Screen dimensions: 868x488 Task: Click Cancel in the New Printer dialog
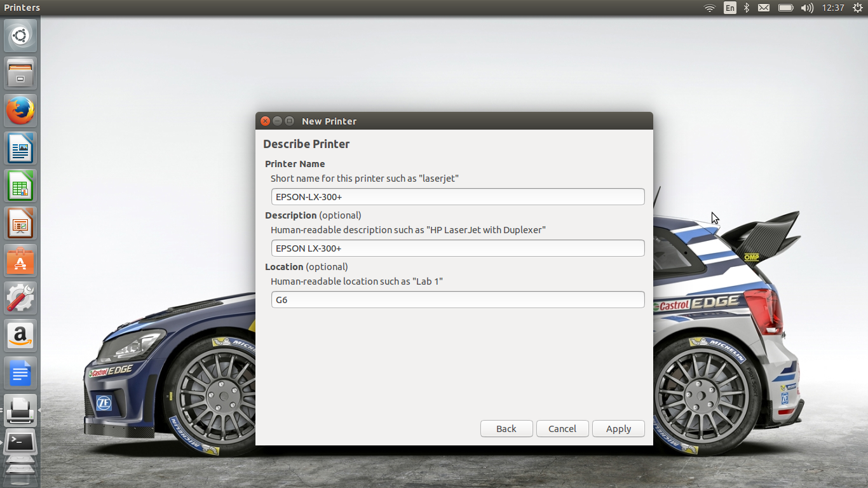pyautogui.click(x=562, y=429)
